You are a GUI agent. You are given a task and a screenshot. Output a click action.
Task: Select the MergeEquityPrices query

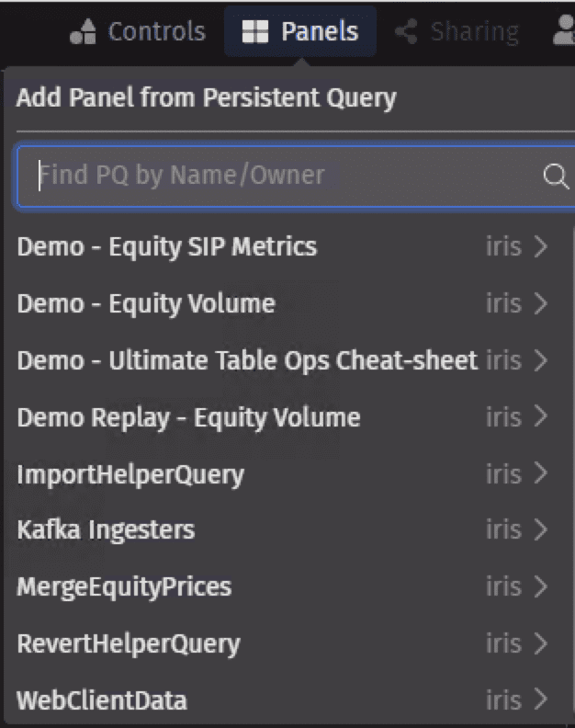point(124,586)
